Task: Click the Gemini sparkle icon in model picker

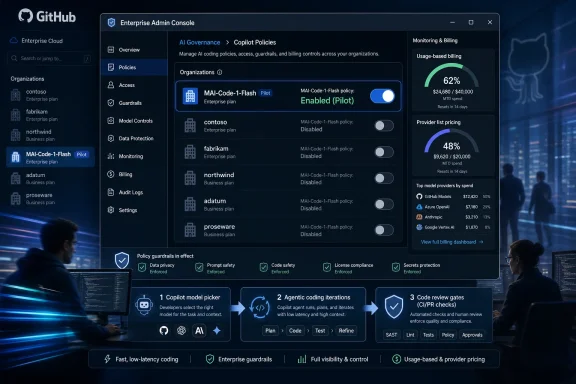Action: coord(217,330)
